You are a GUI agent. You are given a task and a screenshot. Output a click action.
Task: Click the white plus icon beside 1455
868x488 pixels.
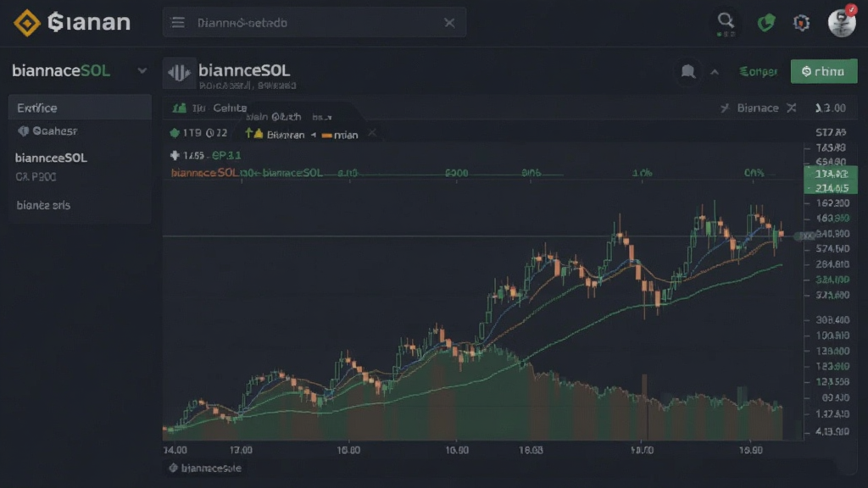click(175, 156)
